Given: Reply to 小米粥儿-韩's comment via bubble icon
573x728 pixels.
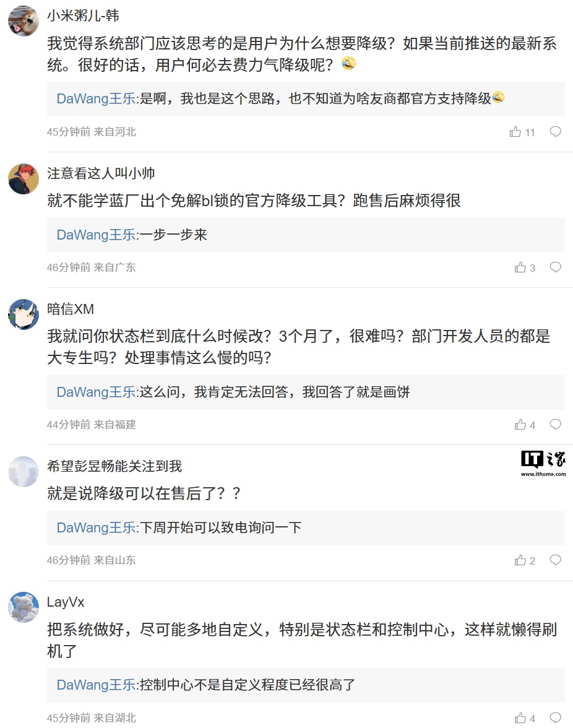Looking at the screenshot, I should 556,131.
